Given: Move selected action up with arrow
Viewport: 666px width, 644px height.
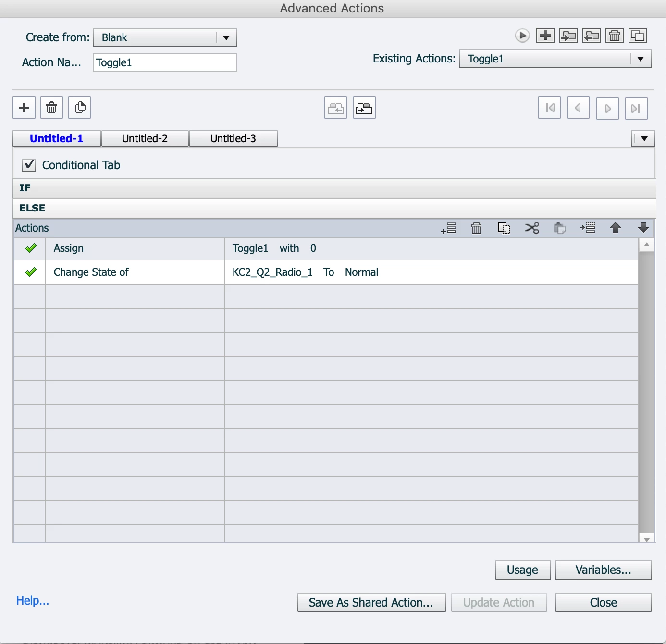Looking at the screenshot, I should click(616, 228).
